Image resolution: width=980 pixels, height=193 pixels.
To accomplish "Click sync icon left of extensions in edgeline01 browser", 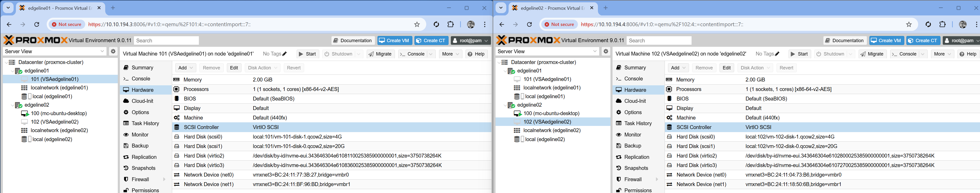I will pyautogui.click(x=436, y=24).
